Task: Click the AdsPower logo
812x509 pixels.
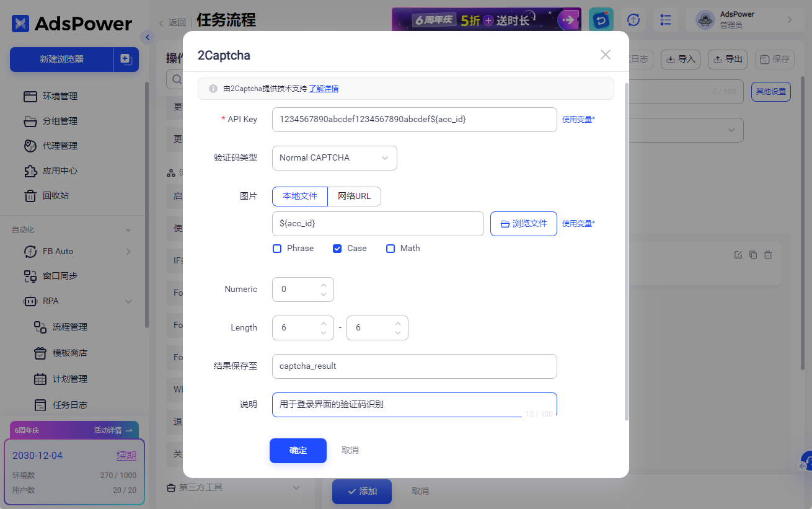Action: point(72,24)
